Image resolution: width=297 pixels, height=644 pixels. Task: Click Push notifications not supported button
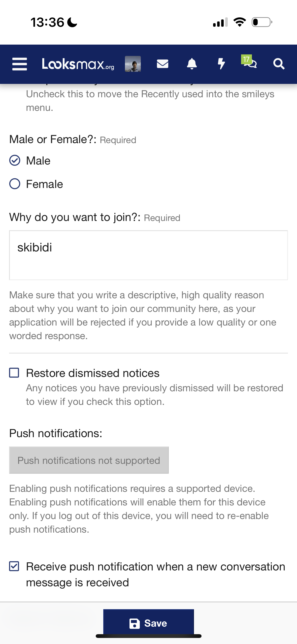click(x=89, y=460)
